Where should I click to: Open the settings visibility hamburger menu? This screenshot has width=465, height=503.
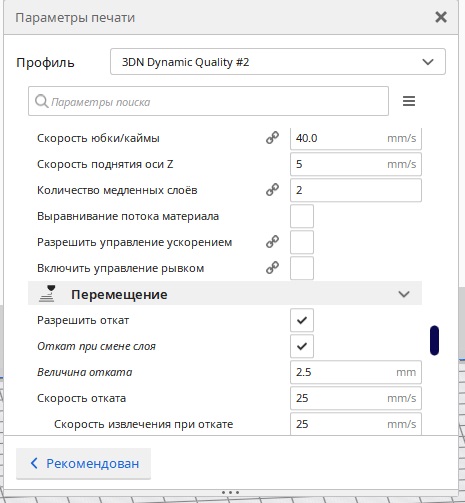tap(409, 101)
